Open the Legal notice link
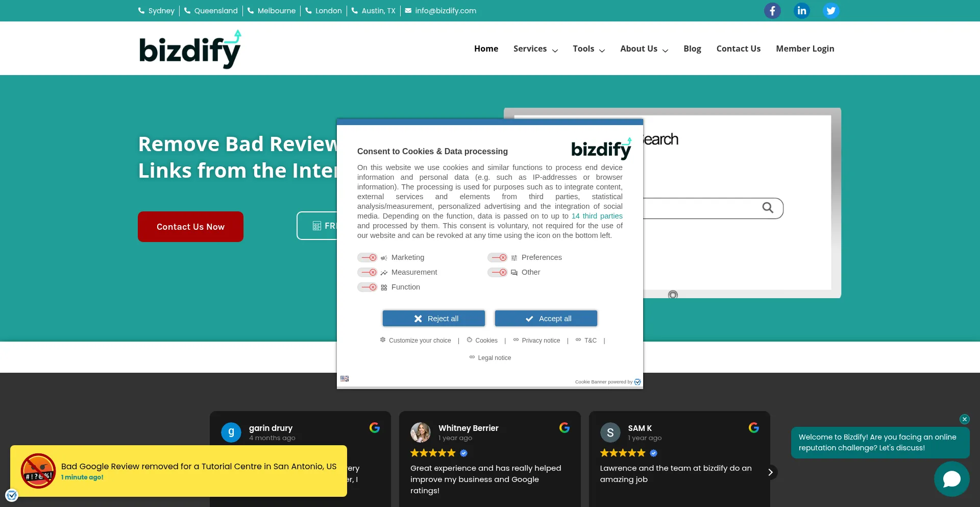The image size is (980, 507). 490,357
